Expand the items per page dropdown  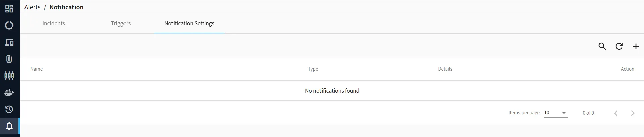556,113
